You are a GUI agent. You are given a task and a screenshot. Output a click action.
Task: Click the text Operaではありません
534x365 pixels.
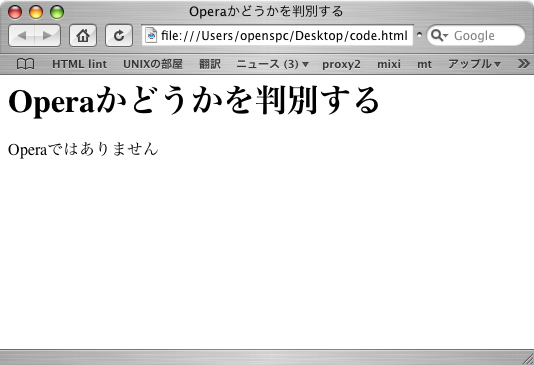coord(83,149)
